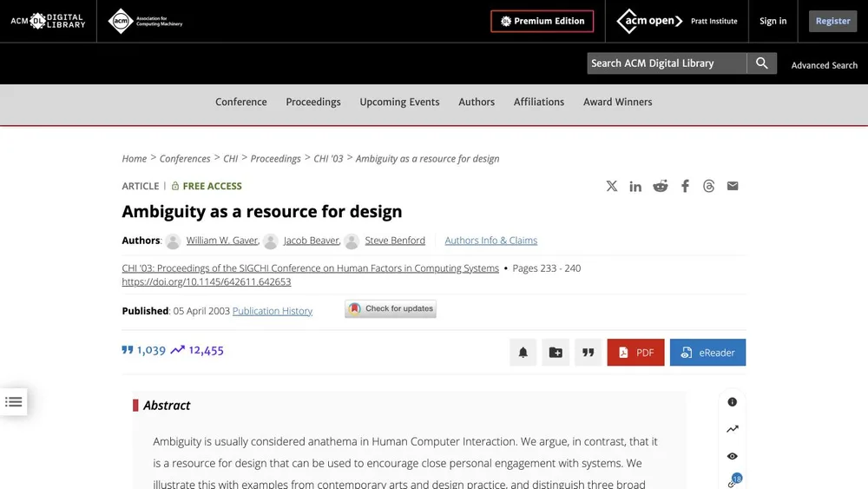The image size is (868, 489).
Task: Open the Conference menu
Action: (x=240, y=102)
